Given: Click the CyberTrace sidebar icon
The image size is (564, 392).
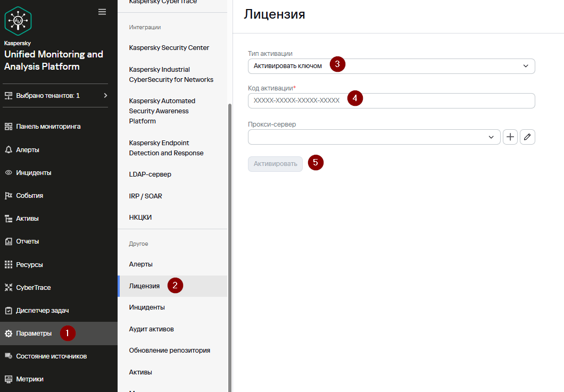Looking at the screenshot, I should tap(9, 287).
